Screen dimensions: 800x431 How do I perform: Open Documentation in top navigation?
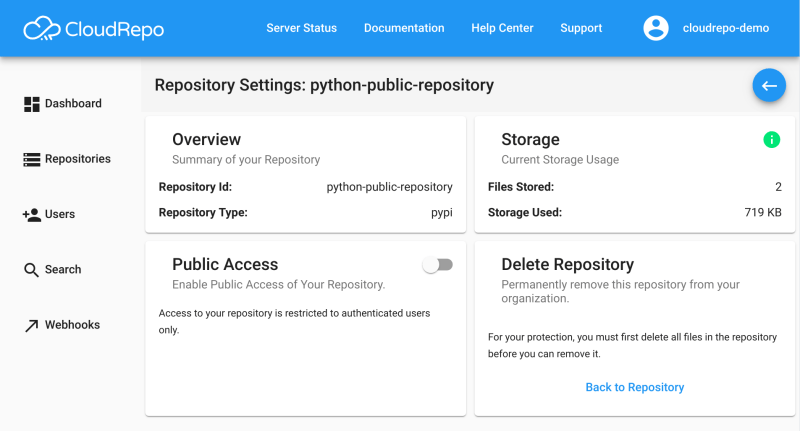click(x=404, y=28)
